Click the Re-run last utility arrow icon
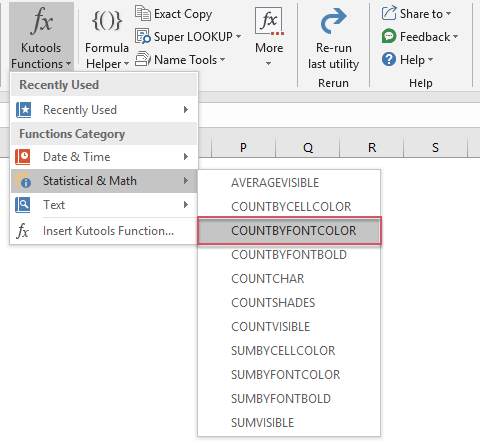The image size is (480, 444). (x=333, y=21)
